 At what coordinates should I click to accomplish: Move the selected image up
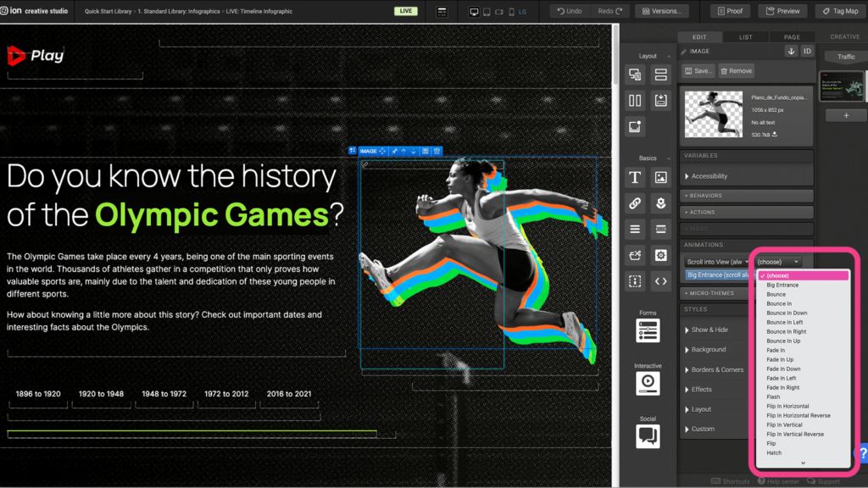click(x=403, y=151)
